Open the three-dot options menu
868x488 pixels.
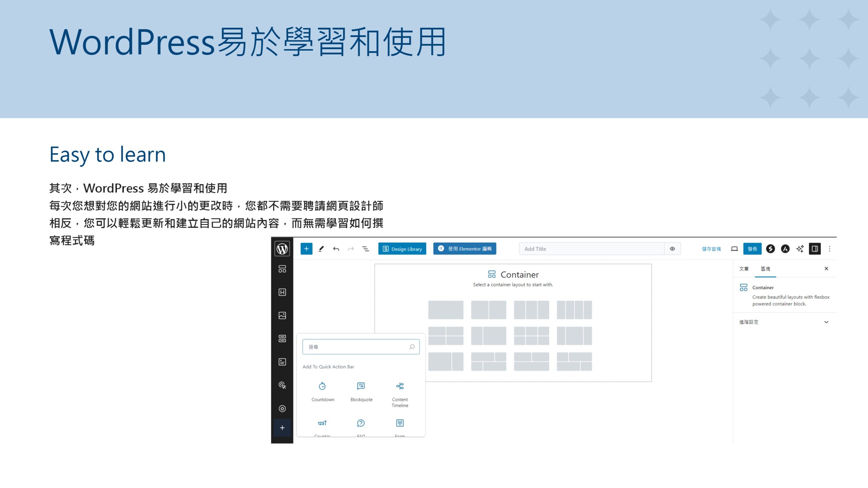(x=830, y=249)
